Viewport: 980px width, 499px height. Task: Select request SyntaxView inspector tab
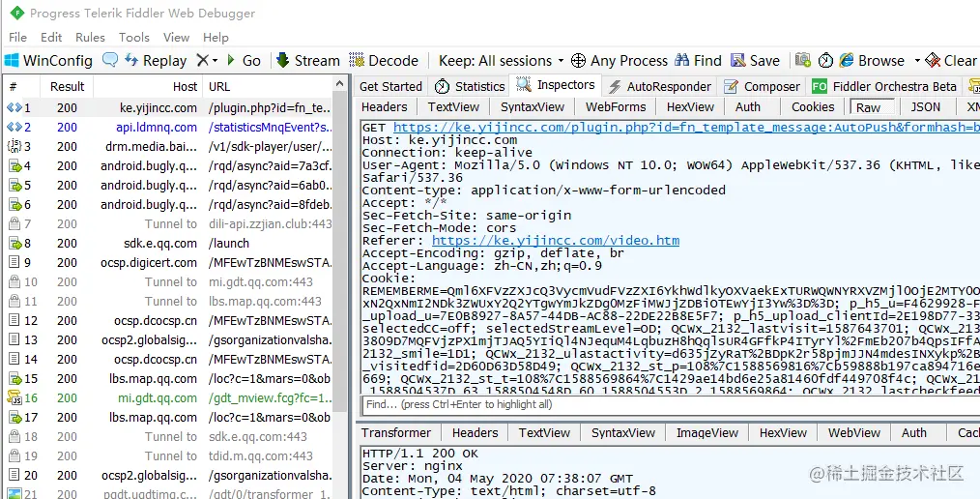tap(533, 107)
